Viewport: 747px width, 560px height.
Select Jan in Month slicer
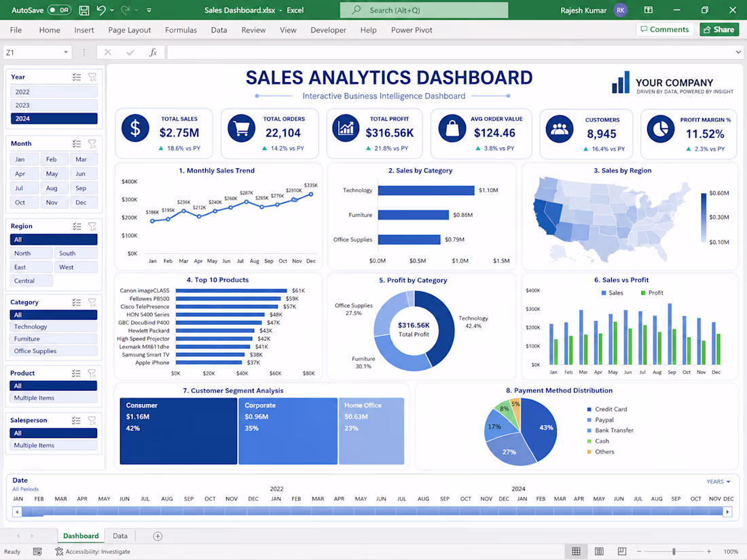pos(24,160)
